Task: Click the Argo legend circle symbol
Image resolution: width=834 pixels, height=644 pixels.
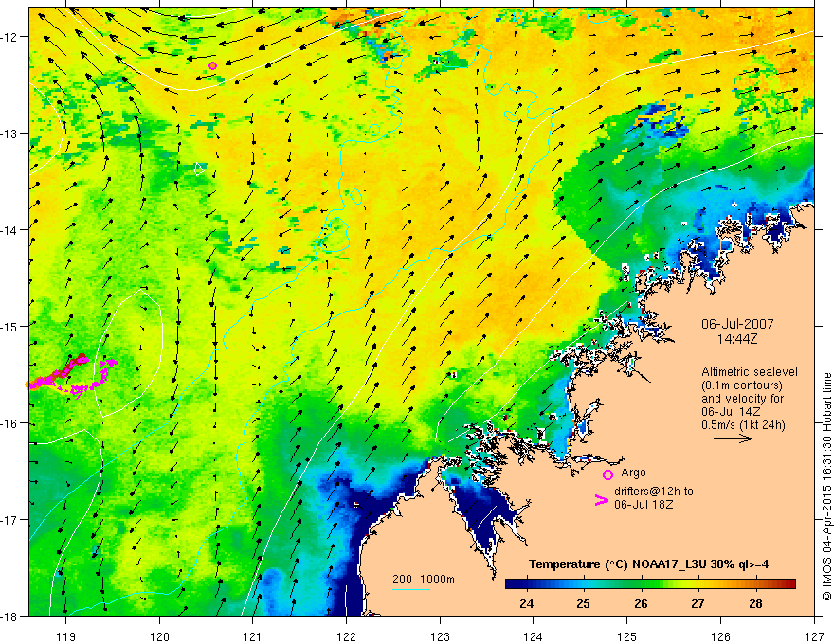Action: (607, 474)
